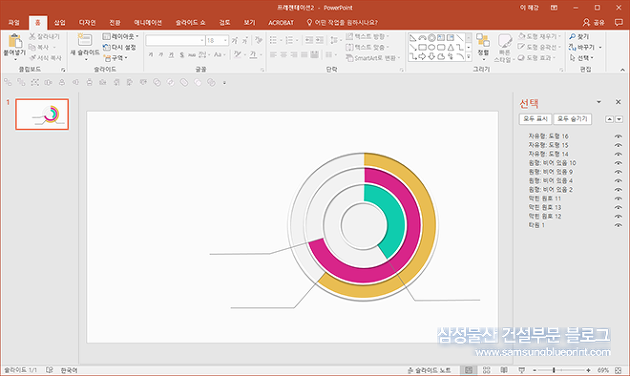Image resolution: width=630 pixels, height=376 pixels.
Task: Click the 빠른 스타일 (Quick Styles) icon
Action: [x=504, y=41]
